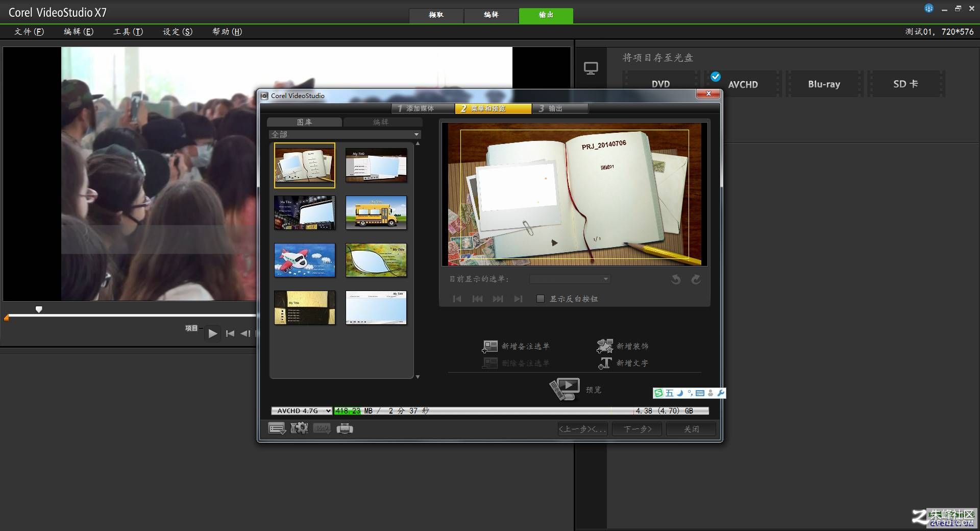Open the 全部 category dropdown

[345, 134]
